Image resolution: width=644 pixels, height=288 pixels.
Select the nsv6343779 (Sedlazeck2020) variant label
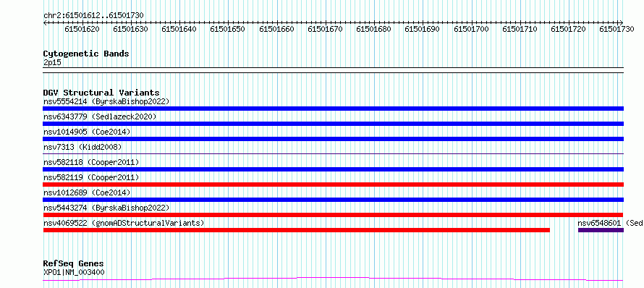click(100, 117)
